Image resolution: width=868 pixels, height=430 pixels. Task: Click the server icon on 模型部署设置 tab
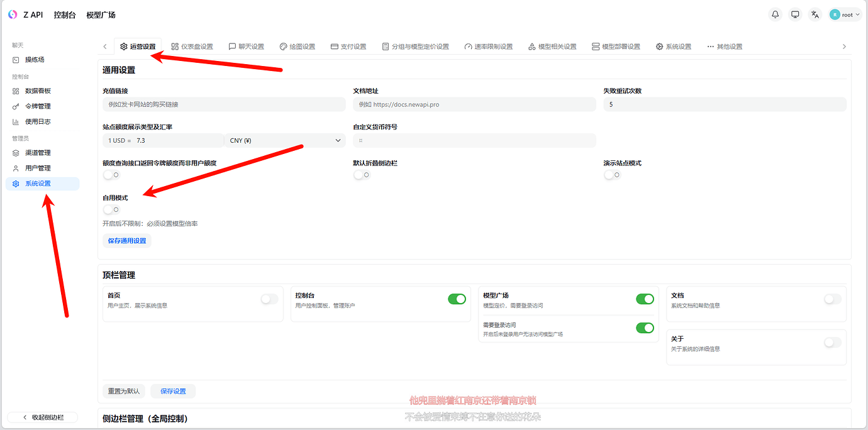click(x=596, y=47)
